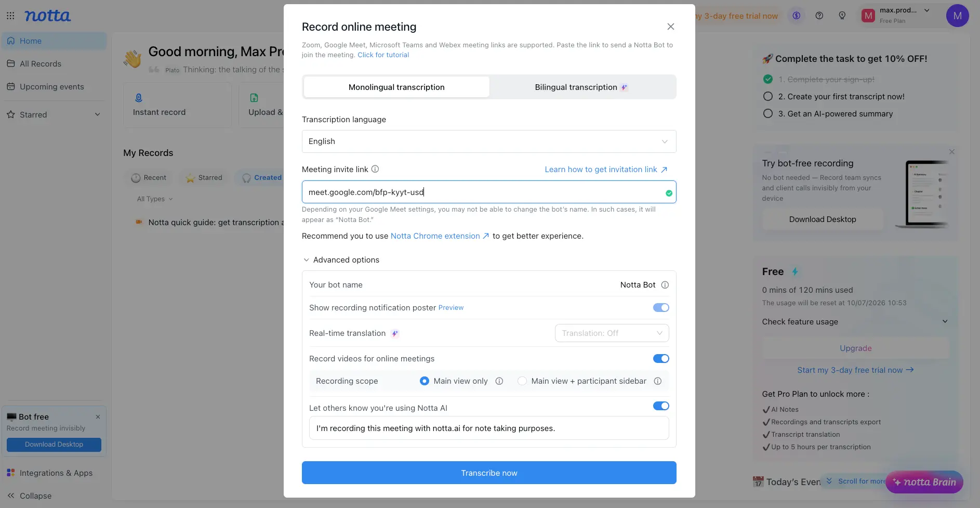
Task: Select Main view only recording scope
Action: [425, 381]
